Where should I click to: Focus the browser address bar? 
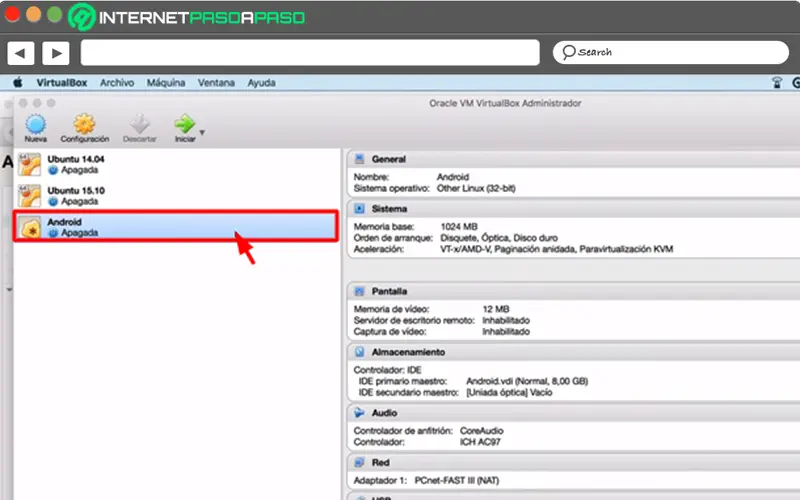(310, 53)
